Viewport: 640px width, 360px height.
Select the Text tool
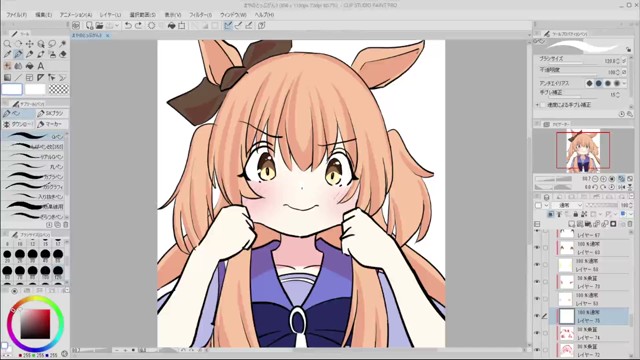(x=41, y=66)
